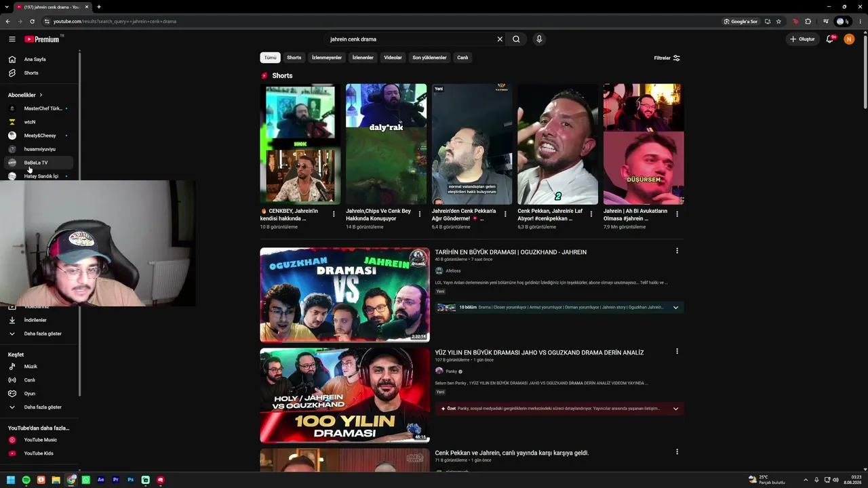Open more options for Laf Atıyor short

tap(591, 214)
